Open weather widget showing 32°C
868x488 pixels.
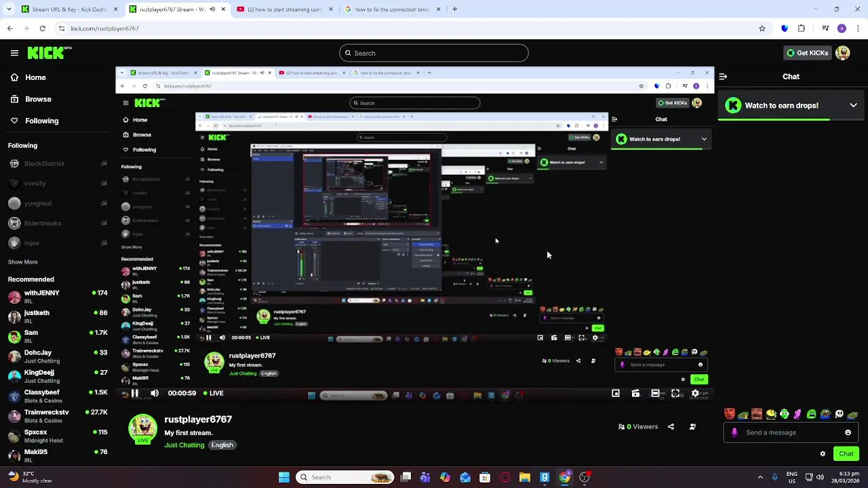click(28, 477)
